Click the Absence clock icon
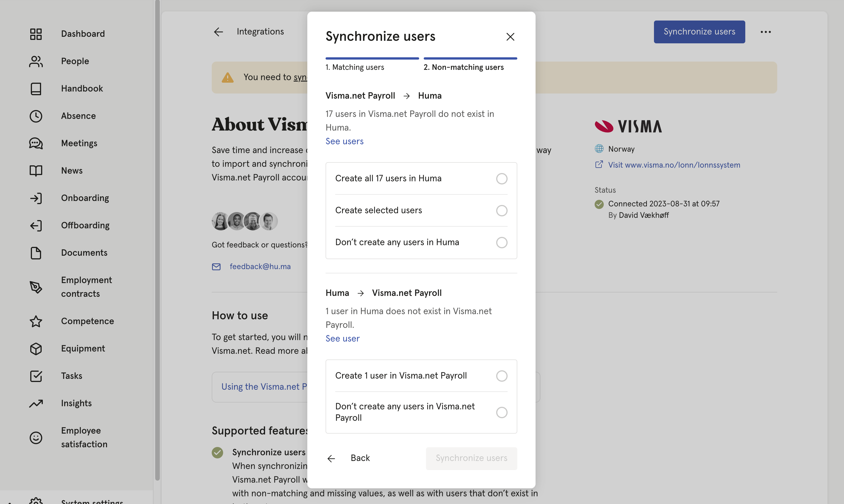The height and width of the screenshot is (504, 844). point(36,116)
